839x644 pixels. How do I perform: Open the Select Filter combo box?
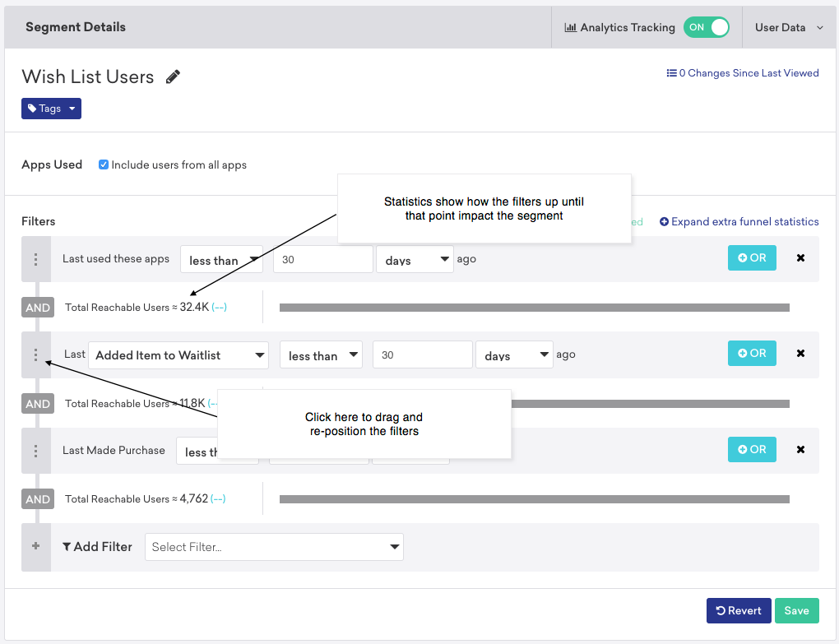pyautogui.click(x=274, y=547)
